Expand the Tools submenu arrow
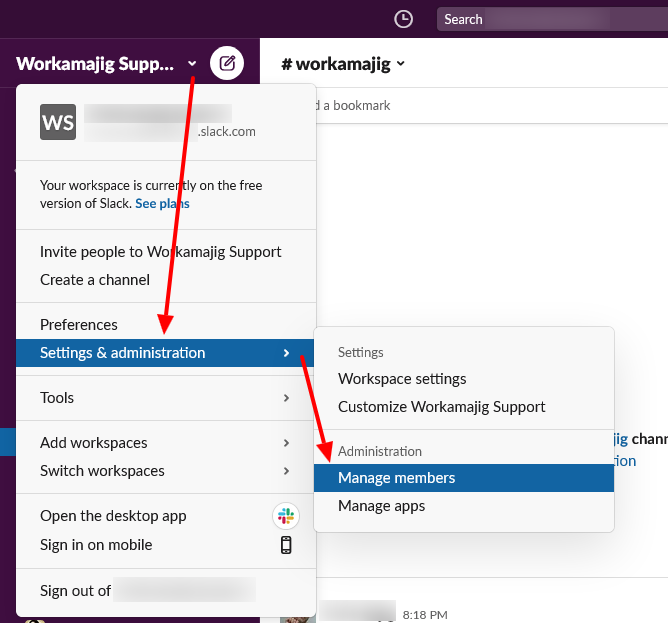Screen dimensions: 668x623 [x=286, y=398]
